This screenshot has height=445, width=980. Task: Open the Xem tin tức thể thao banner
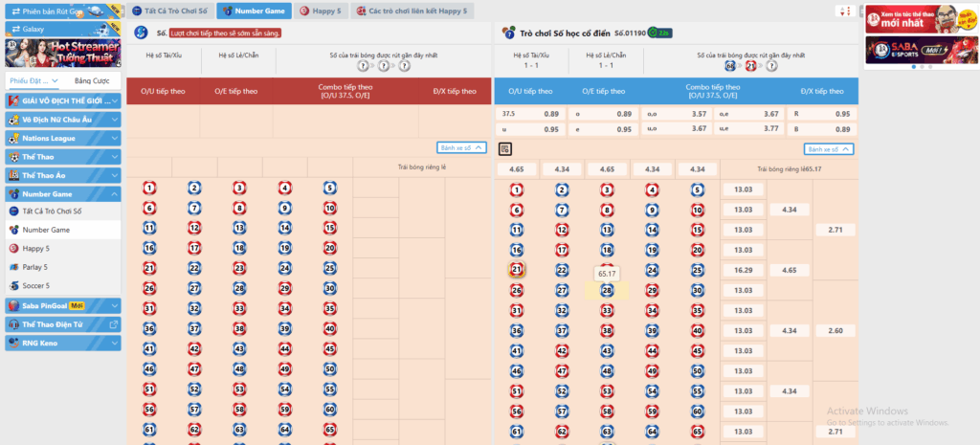(x=921, y=19)
